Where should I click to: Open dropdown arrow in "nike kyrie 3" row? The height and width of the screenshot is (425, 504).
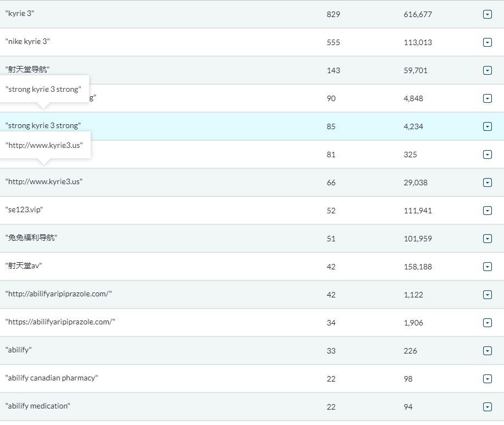(x=488, y=42)
